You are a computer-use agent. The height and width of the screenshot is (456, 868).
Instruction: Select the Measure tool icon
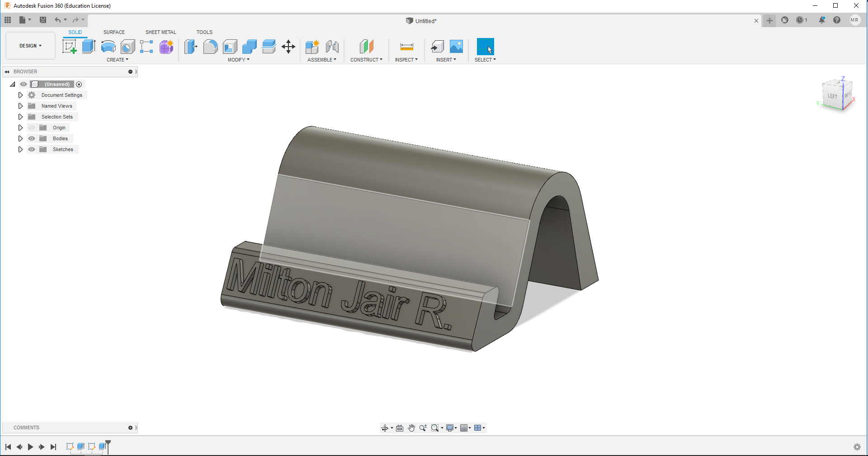click(406, 47)
